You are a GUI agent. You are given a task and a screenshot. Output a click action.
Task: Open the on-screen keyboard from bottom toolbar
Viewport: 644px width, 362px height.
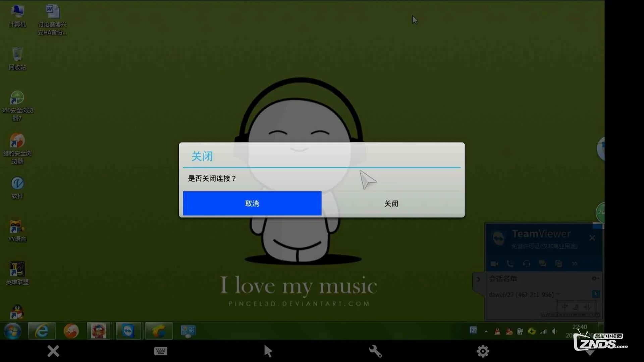(x=161, y=351)
